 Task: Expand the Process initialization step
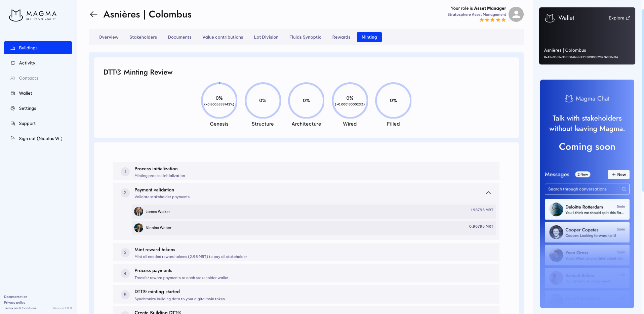(x=306, y=172)
